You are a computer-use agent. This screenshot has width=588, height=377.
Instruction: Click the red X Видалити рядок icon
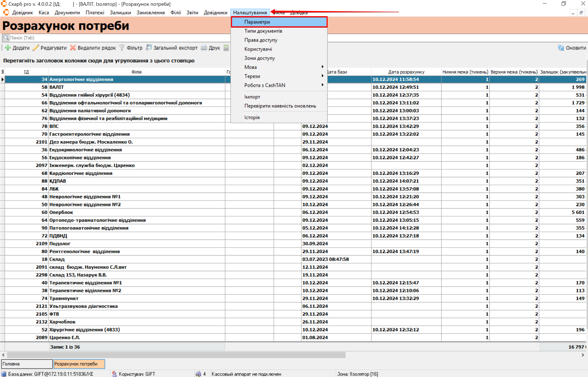point(73,48)
